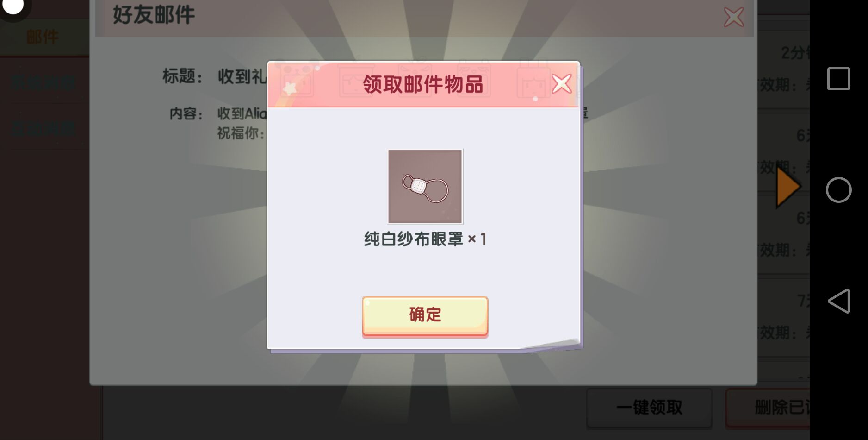The height and width of the screenshot is (440, 868).
Task: Close the 好友邮件 window with its X
Action: (x=733, y=17)
